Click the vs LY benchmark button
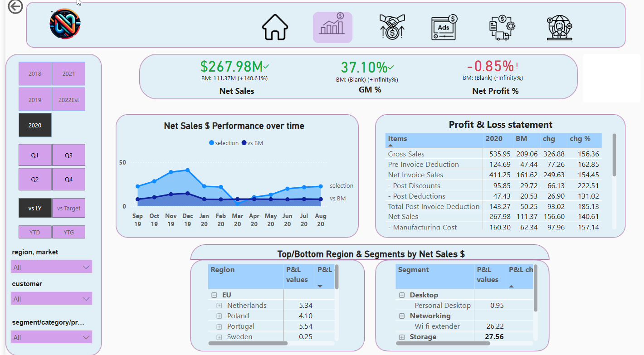The image size is (644, 355). click(35, 208)
